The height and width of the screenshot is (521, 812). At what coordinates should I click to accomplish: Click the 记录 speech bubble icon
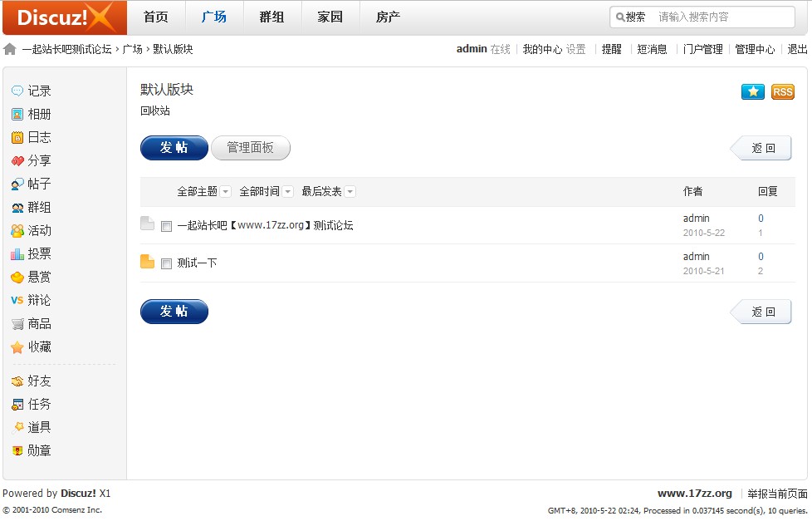(17, 91)
